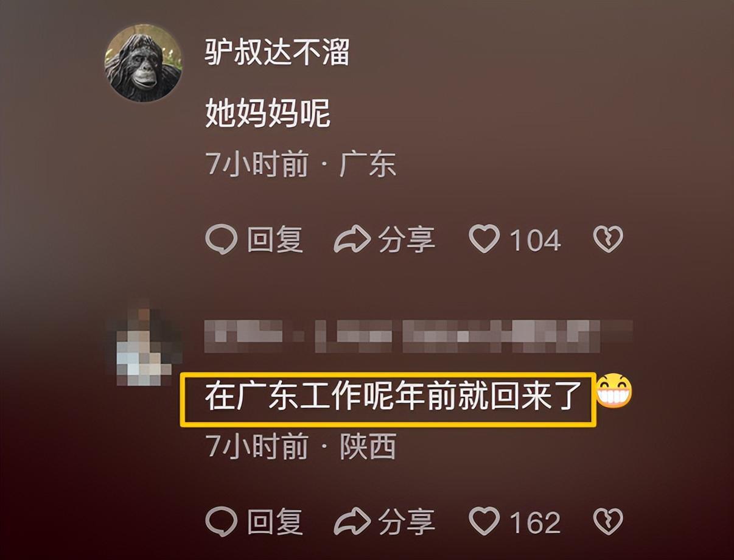Tap the like count 104
The image size is (734, 560).
(535, 240)
